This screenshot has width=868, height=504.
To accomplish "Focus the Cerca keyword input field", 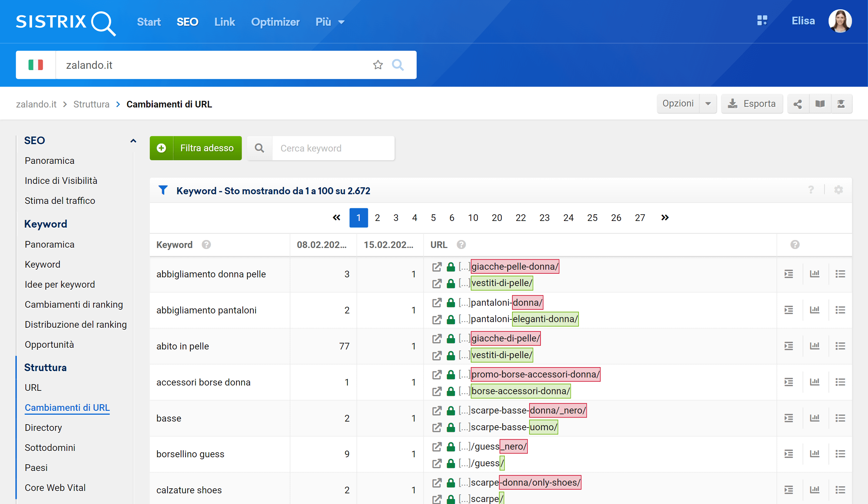I will pos(333,148).
